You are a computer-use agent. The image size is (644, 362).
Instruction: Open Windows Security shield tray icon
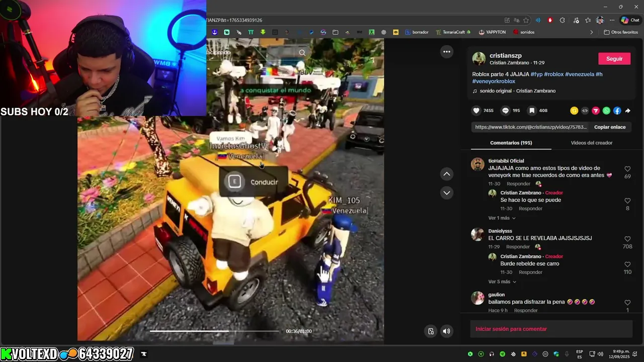[556, 354]
